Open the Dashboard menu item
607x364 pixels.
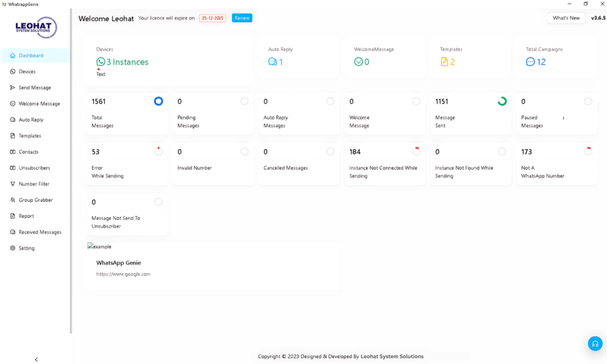pyautogui.click(x=36, y=55)
